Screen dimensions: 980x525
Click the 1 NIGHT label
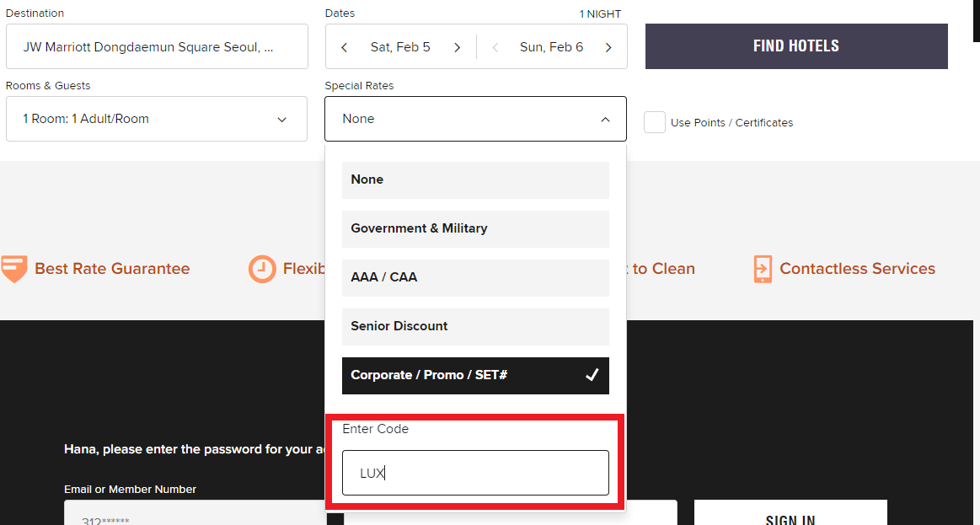[600, 13]
